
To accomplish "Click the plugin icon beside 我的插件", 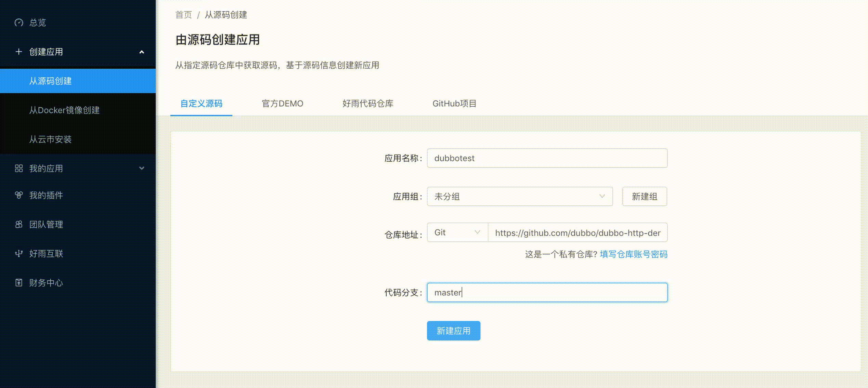I will [19, 195].
